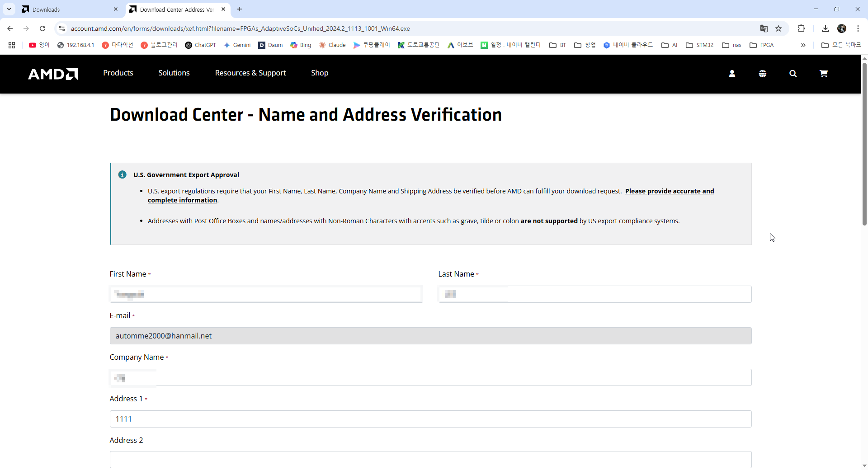Viewport: 868px width, 470px height.
Task: Switch to the Downloads tab
Action: coord(70,9)
